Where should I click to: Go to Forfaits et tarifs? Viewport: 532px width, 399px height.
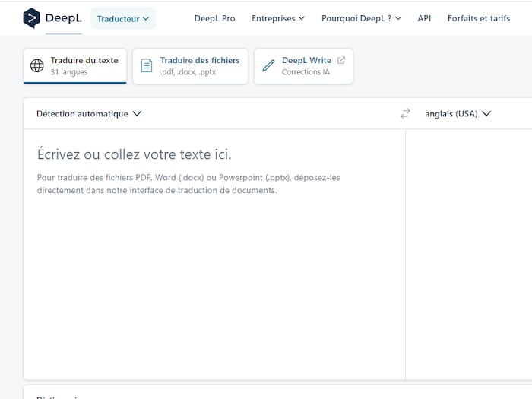pyautogui.click(x=478, y=18)
